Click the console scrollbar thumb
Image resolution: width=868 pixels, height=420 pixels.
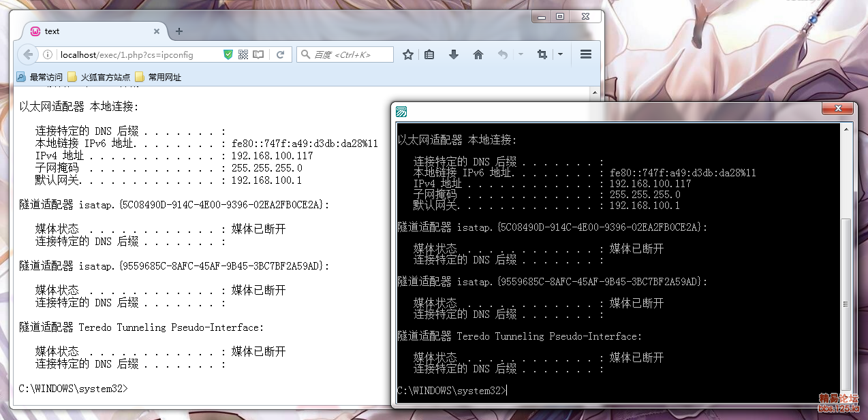point(846,304)
